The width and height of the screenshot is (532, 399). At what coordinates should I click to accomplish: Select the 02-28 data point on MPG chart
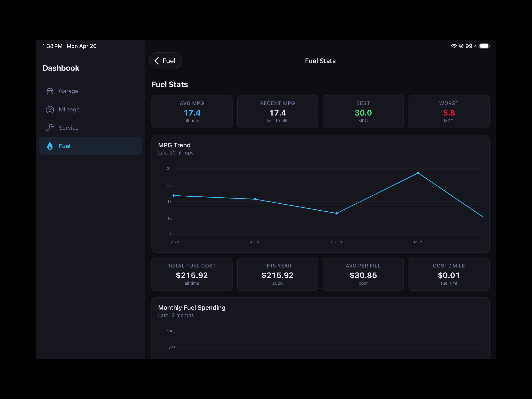[x=255, y=199]
